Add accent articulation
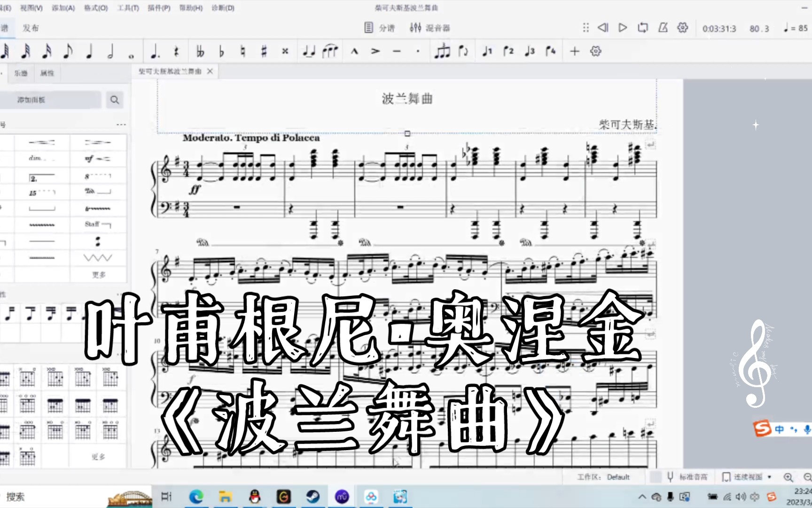The height and width of the screenshot is (508, 812). point(375,51)
